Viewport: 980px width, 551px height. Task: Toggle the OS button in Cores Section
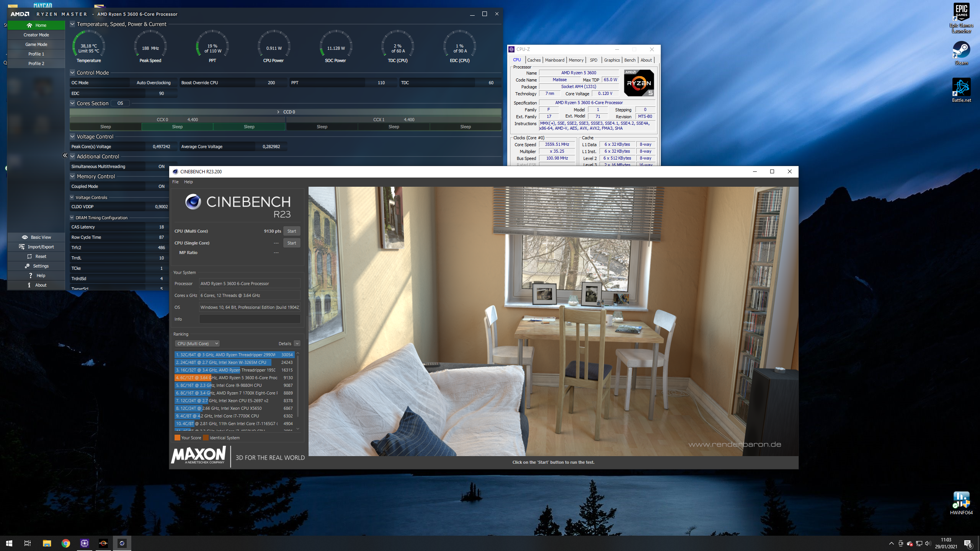click(120, 103)
